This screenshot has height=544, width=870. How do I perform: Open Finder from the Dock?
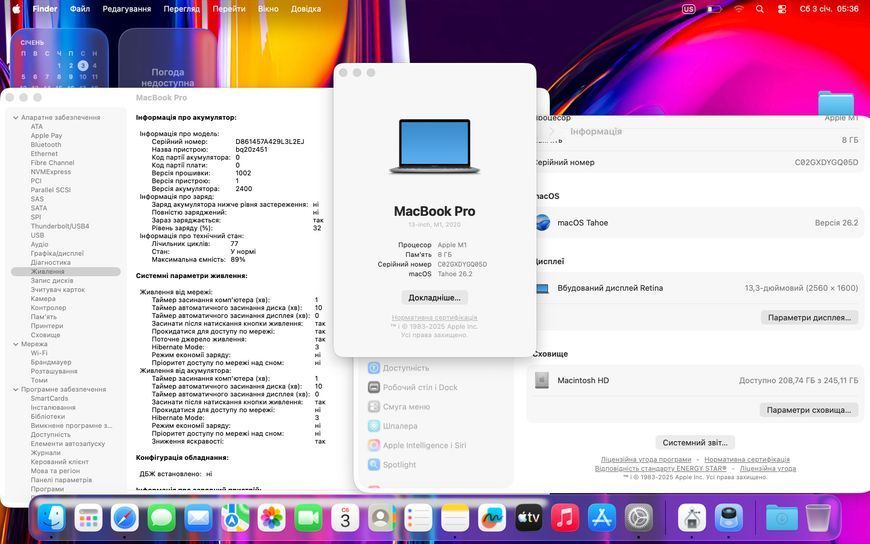coord(52,517)
